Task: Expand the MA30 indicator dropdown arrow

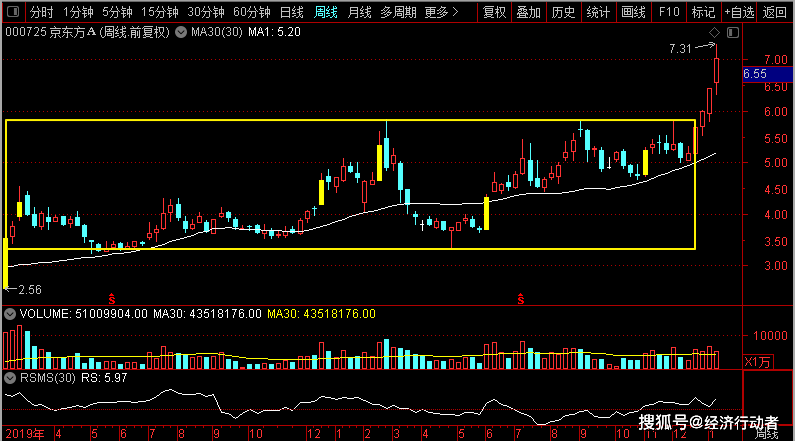Action: tap(181, 32)
